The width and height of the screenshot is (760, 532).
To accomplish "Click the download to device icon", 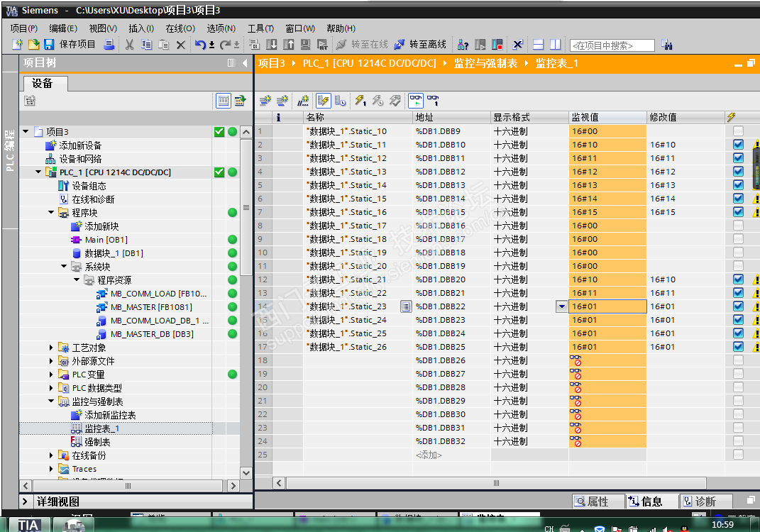I will [x=271, y=45].
